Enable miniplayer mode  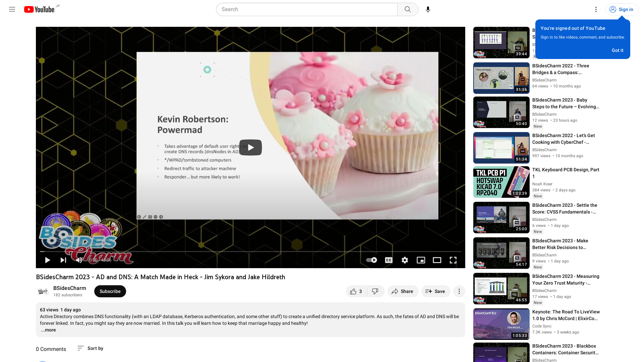(x=421, y=260)
